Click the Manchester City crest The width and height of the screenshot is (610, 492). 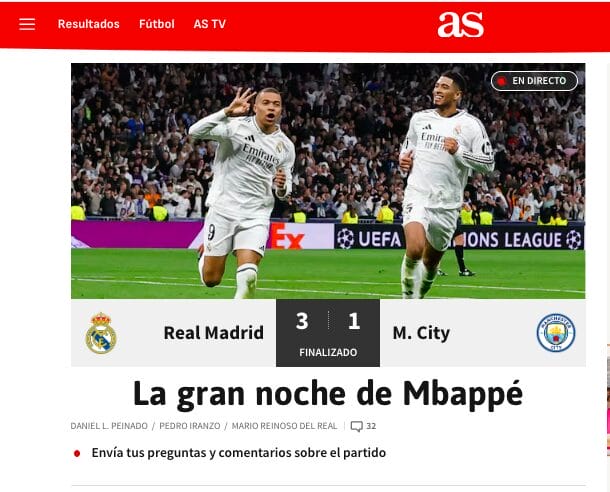point(556,333)
